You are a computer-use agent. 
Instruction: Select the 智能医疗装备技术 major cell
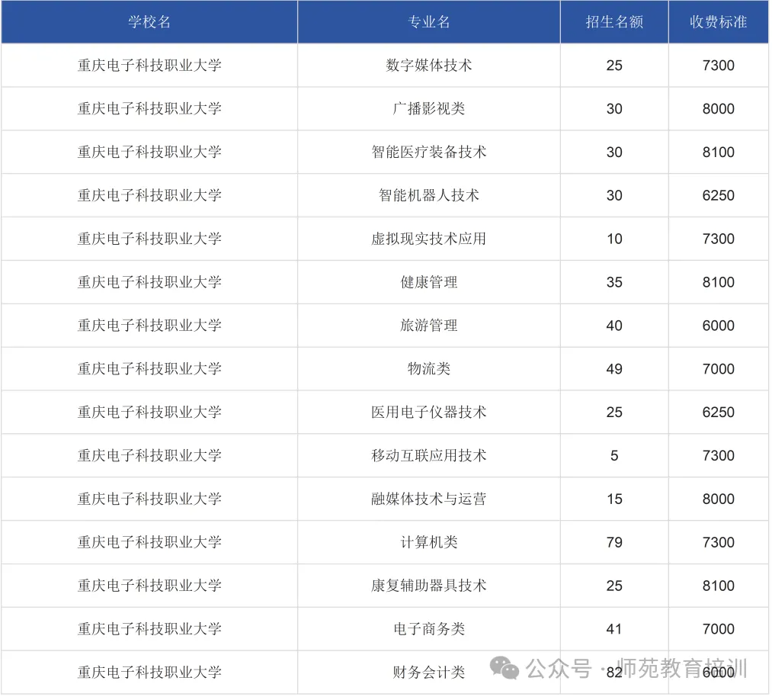pyautogui.click(x=429, y=152)
